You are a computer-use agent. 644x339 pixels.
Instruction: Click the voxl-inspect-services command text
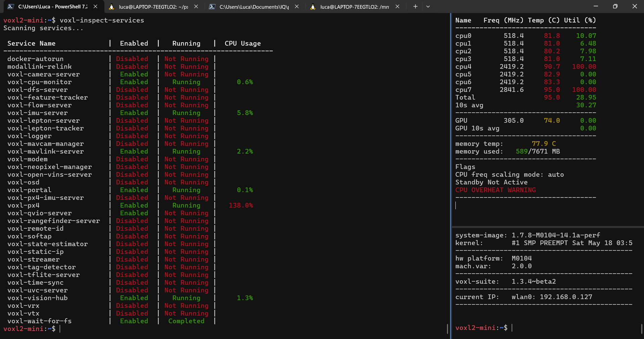pos(102,20)
